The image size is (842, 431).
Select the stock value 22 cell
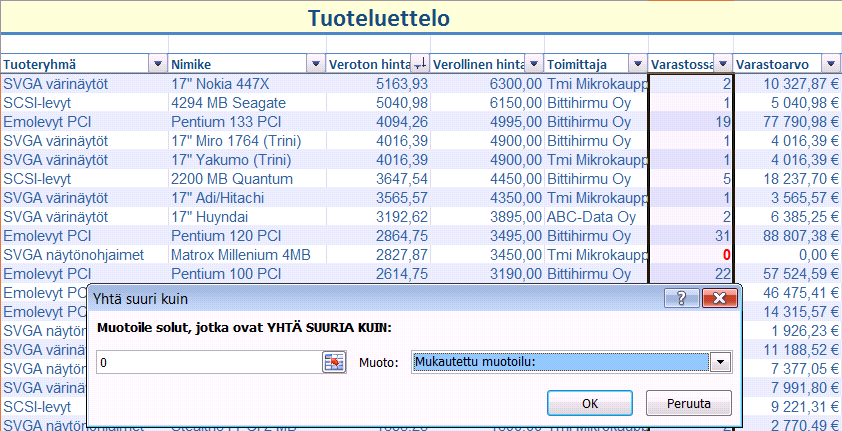(692, 274)
